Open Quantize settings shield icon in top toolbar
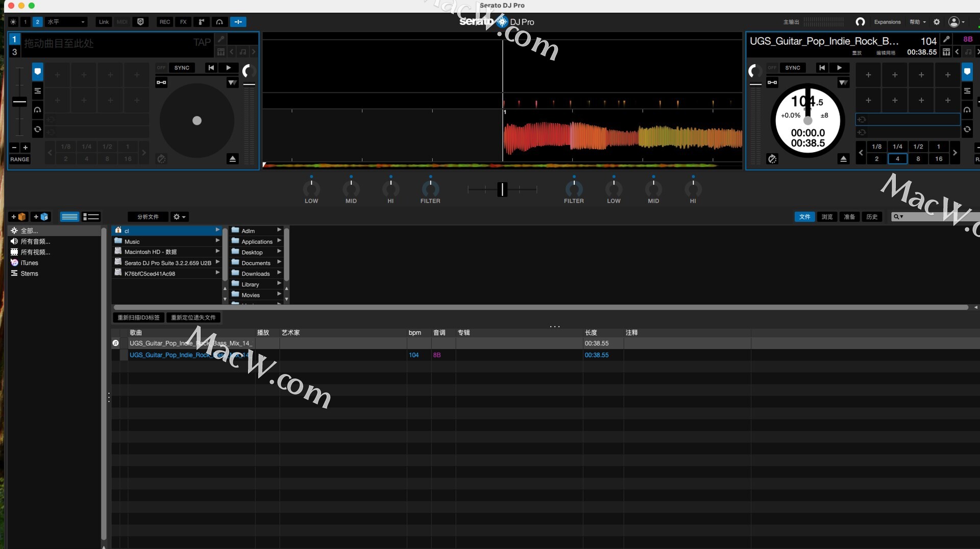The width and height of the screenshot is (980, 549). pos(140,22)
